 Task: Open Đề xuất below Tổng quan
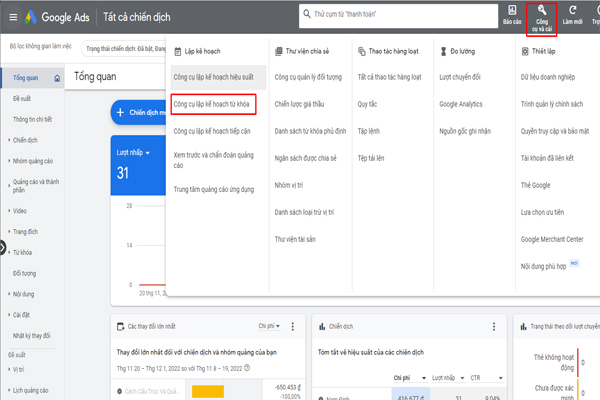click(x=22, y=98)
